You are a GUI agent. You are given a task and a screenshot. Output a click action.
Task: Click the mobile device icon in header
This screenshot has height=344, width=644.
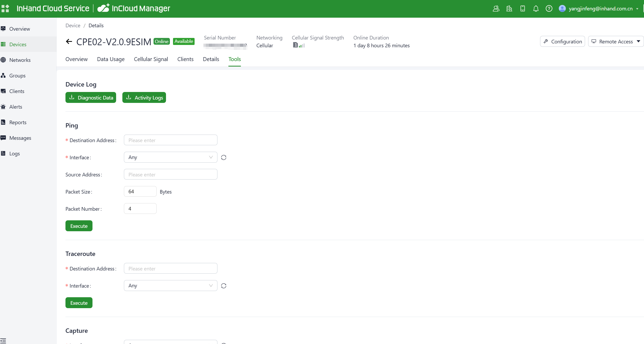point(522,9)
